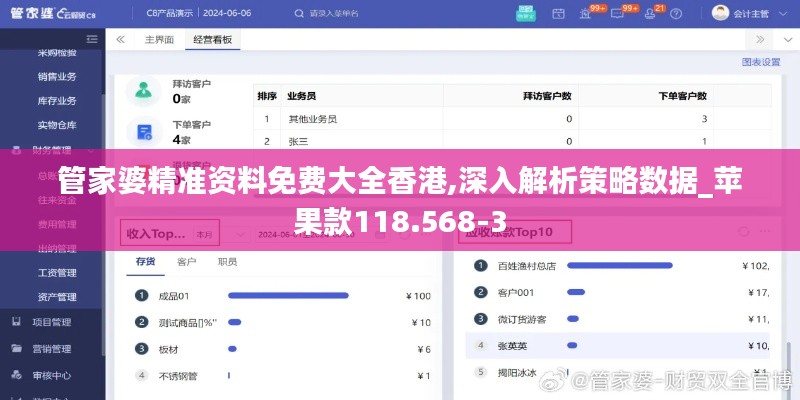This screenshot has height=400, width=800.
Task: Open the approval stamp icon with 21 badge
Action: point(649,14)
